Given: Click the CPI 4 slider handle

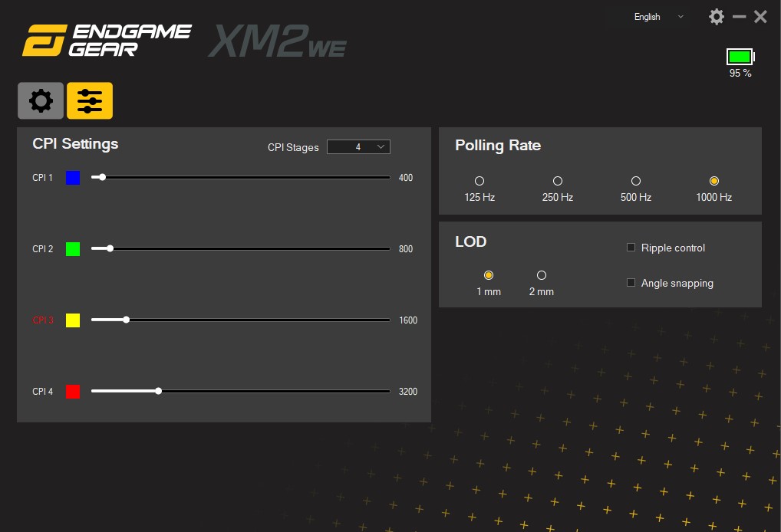Looking at the screenshot, I should point(158,391).
